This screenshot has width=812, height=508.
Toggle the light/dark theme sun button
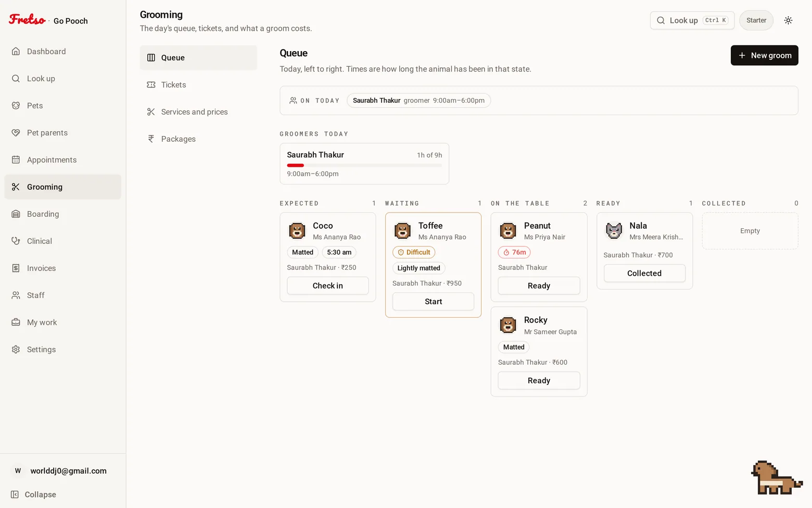[788, 20]
